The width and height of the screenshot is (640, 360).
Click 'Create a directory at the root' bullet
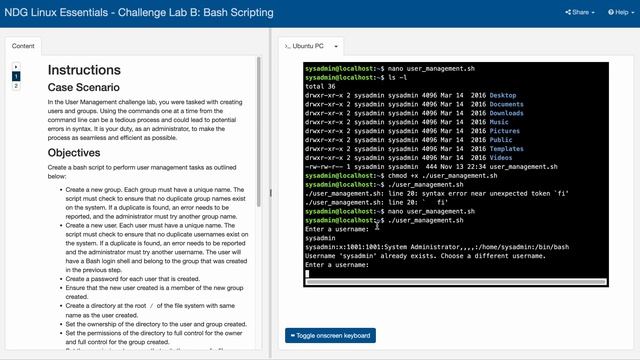click(x=150, y=310)
